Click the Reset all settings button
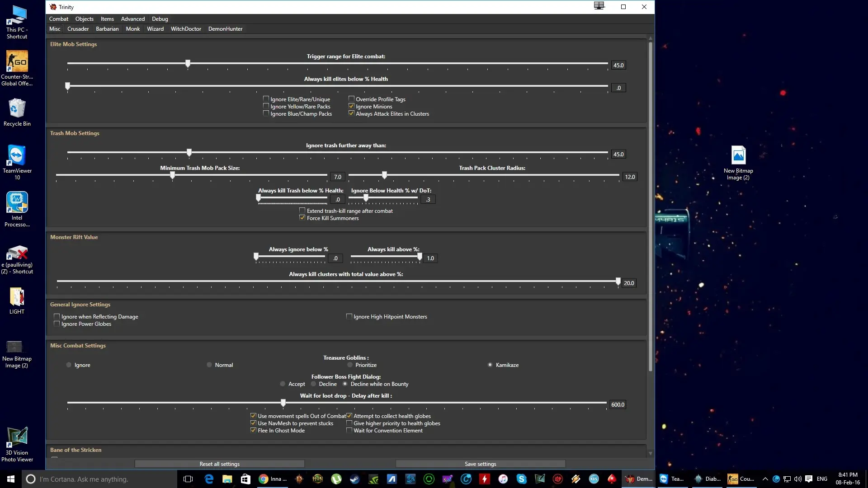This screenshot has height=488, width=868. point(220,464)
